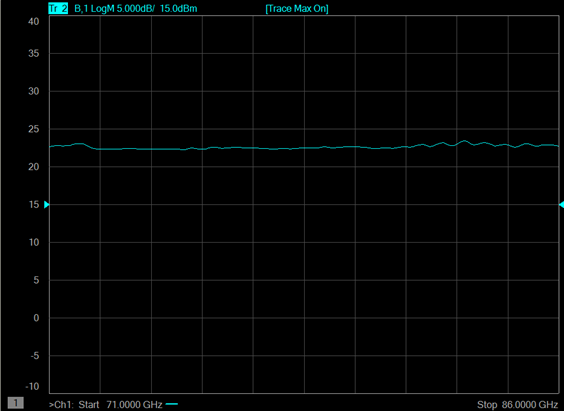Image resolution: width=564 pixels, height=411 pixels.
Task: Click the 20 y-axis label
Action: tap(33, 167)
